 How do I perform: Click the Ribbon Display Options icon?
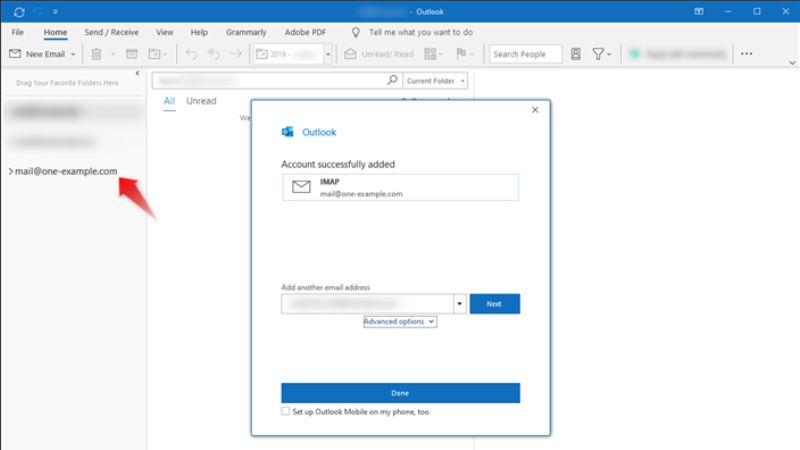698,11
